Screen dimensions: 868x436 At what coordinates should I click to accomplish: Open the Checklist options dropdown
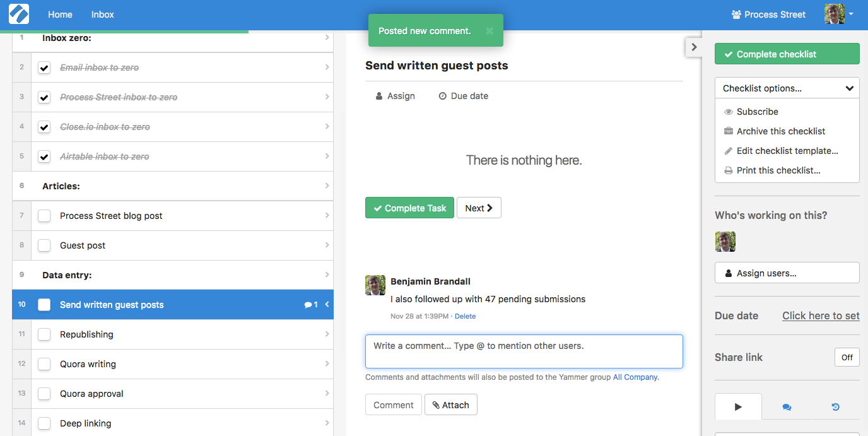coord(787,88)
